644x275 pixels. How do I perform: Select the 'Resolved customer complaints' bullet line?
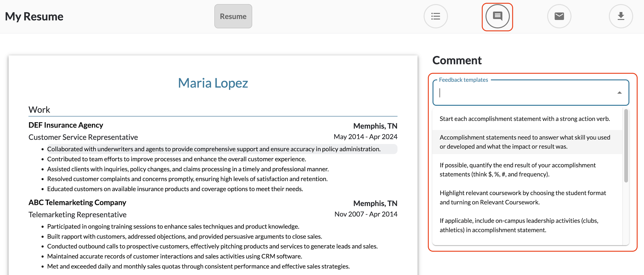187,179
